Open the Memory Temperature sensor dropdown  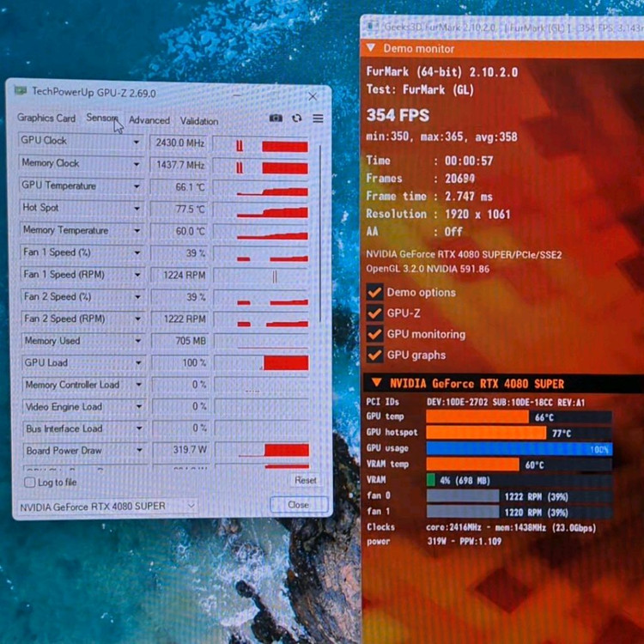coord(137,231)
